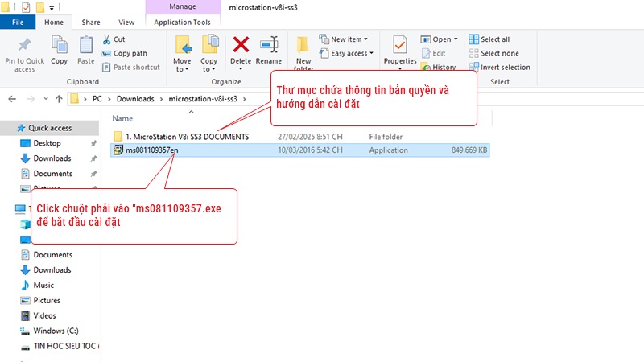The width and height of the screenshot is (644, 362).
Task: Open pinned Downloads under Quick access
Action: tap(52, 158)
